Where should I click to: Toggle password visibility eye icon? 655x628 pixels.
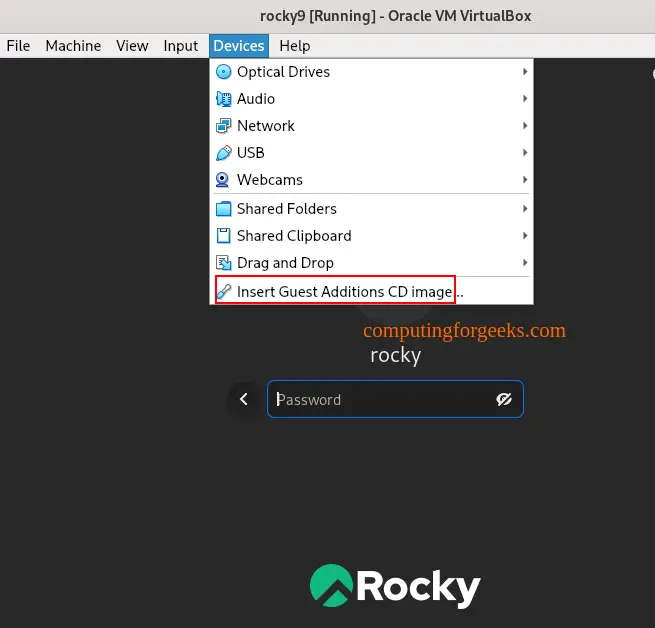coord(504,399)
